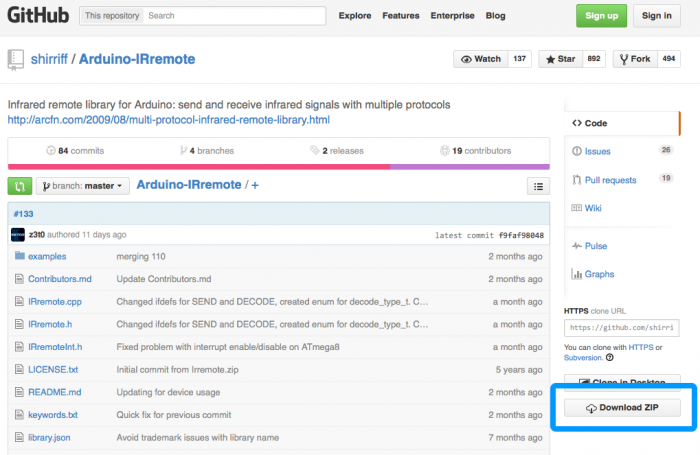View the 84 commits link

click(75, 150)
